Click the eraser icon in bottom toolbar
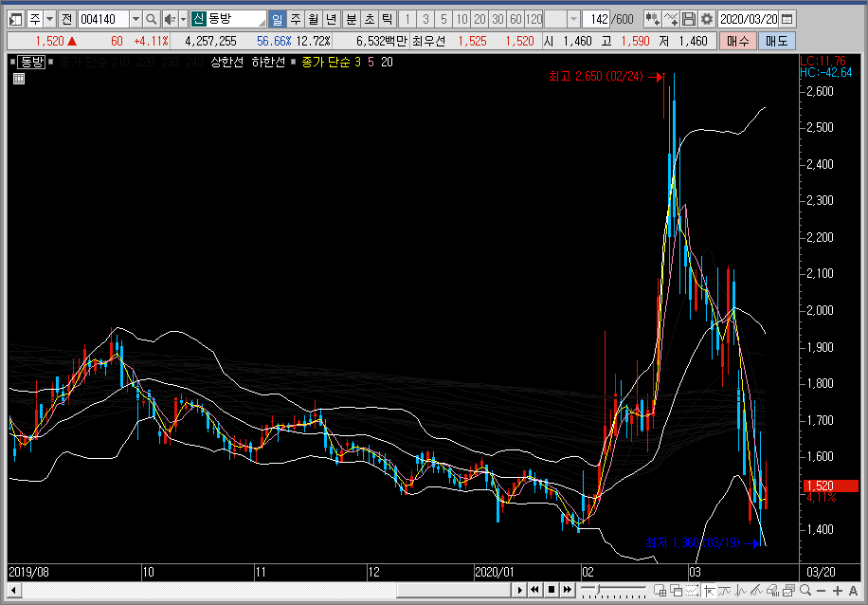 pos(773,590)
